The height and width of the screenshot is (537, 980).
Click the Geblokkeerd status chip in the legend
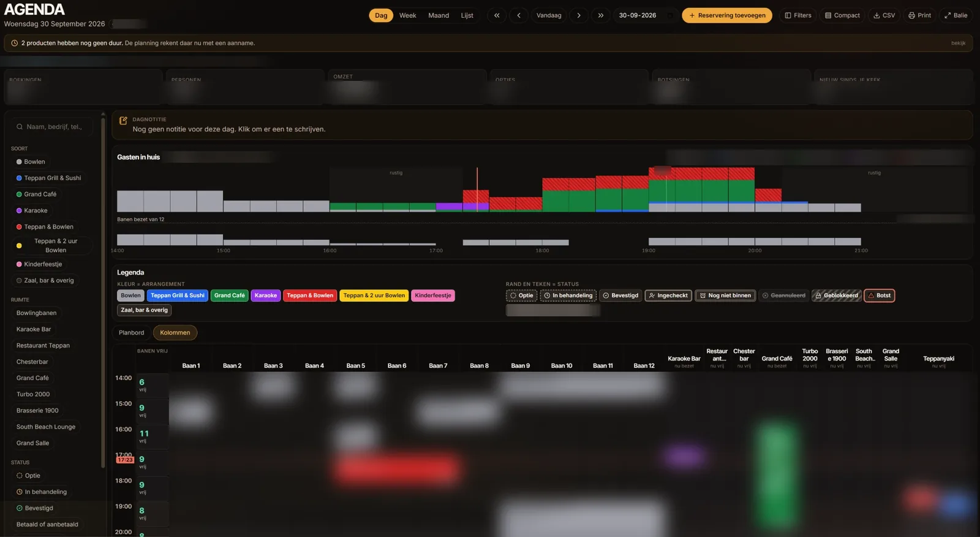836,295
